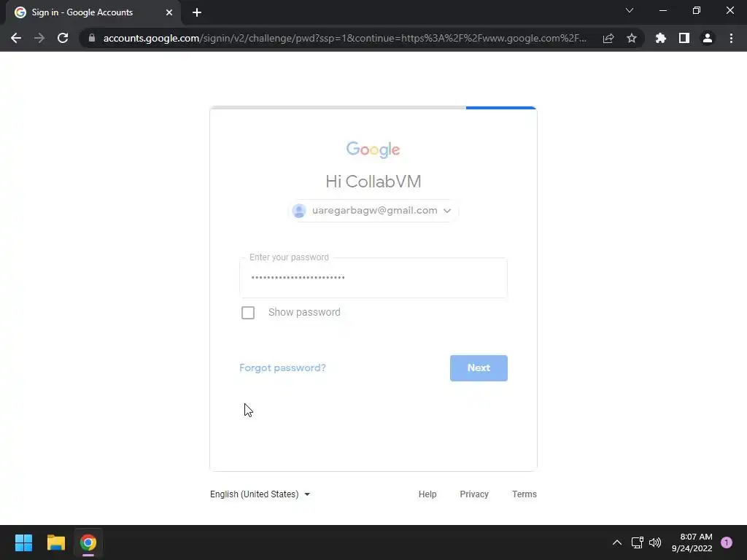Open Chrome's three-dot menu
The height and width of the screenshot is (560, 747).
(731, 38)
